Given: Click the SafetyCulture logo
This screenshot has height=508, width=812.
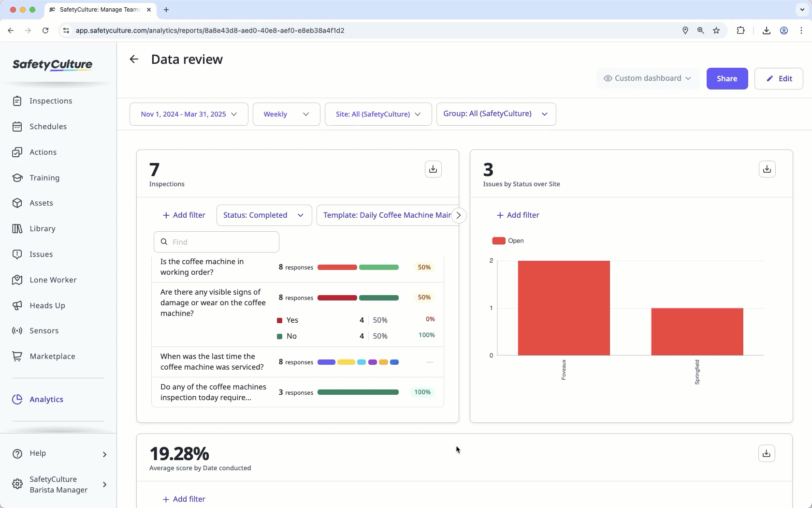Looking at the screenshot, I should (x=52, y=65).
